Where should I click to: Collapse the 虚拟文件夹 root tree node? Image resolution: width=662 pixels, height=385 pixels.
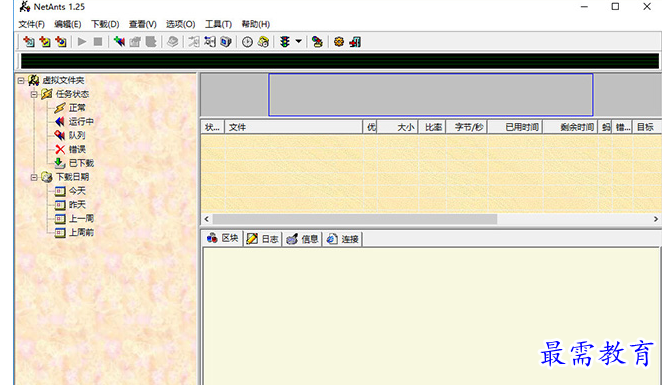[21, 80]
